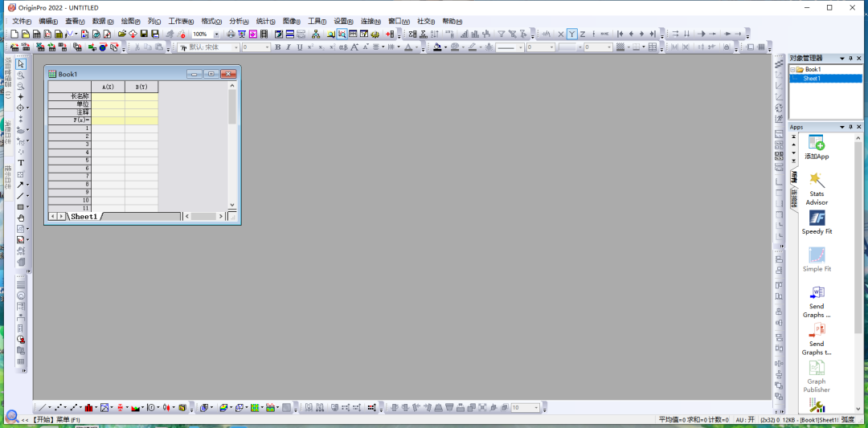Click the Underline formatting icon

[300, 47]
